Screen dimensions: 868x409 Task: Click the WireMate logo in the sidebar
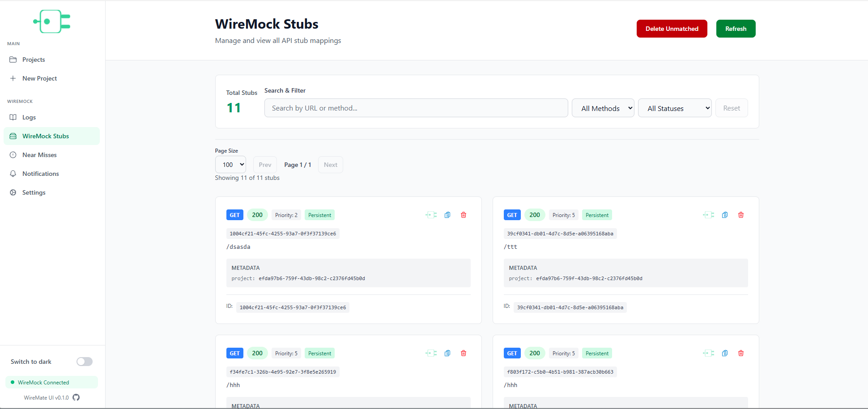click(x=52, y=21)
